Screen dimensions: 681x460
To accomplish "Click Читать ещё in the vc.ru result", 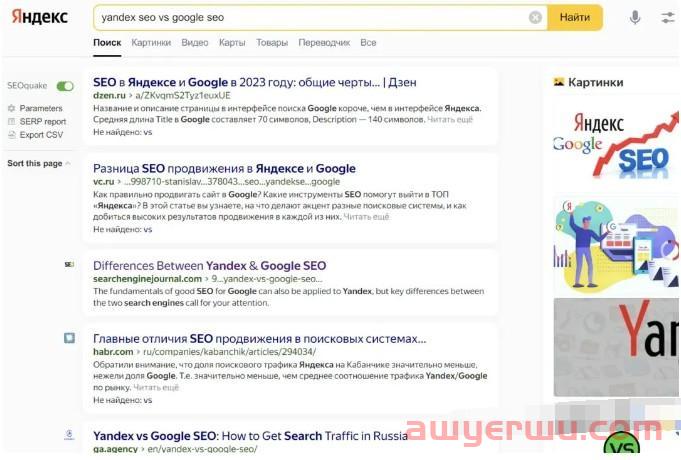I will point(366,216).
